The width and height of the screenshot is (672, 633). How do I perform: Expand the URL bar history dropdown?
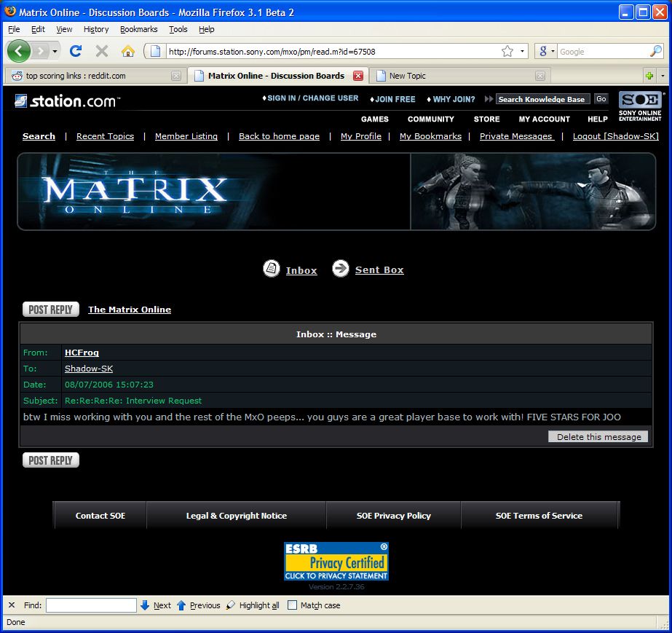click(x=522, y=52)
